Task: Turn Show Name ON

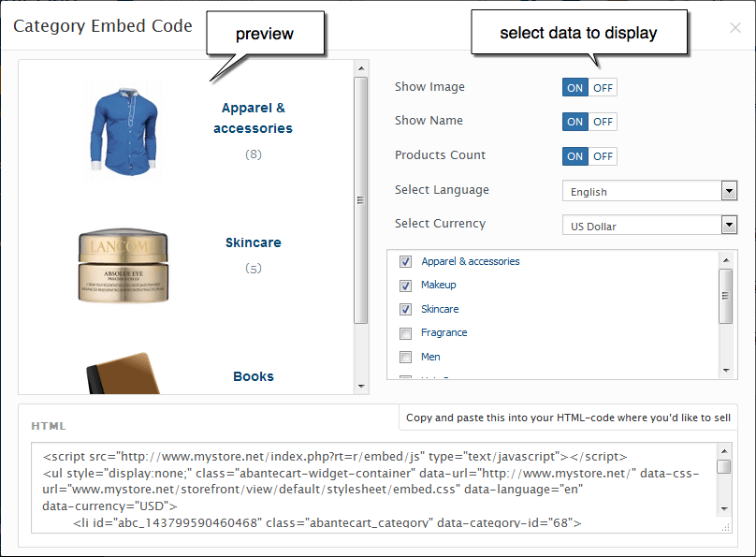Action: tap(574, 122)
